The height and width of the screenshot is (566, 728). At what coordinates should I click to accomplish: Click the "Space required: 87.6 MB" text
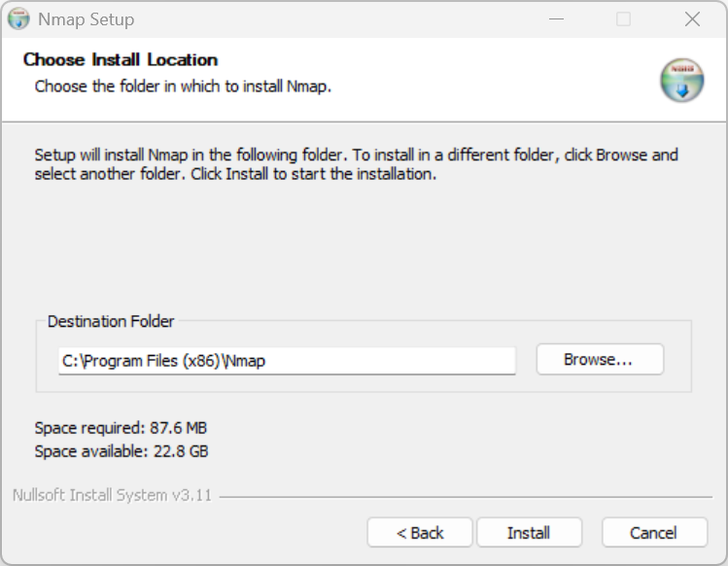click(x=121, y=428)
